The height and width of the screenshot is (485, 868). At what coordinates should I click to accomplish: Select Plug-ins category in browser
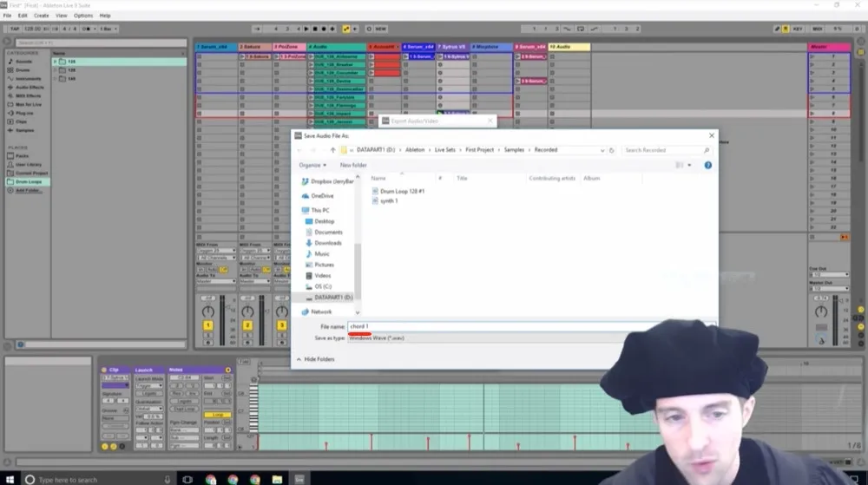24,113
